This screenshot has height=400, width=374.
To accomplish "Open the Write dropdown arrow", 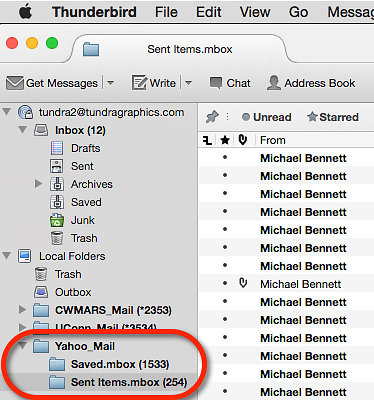I will [188, 83].
